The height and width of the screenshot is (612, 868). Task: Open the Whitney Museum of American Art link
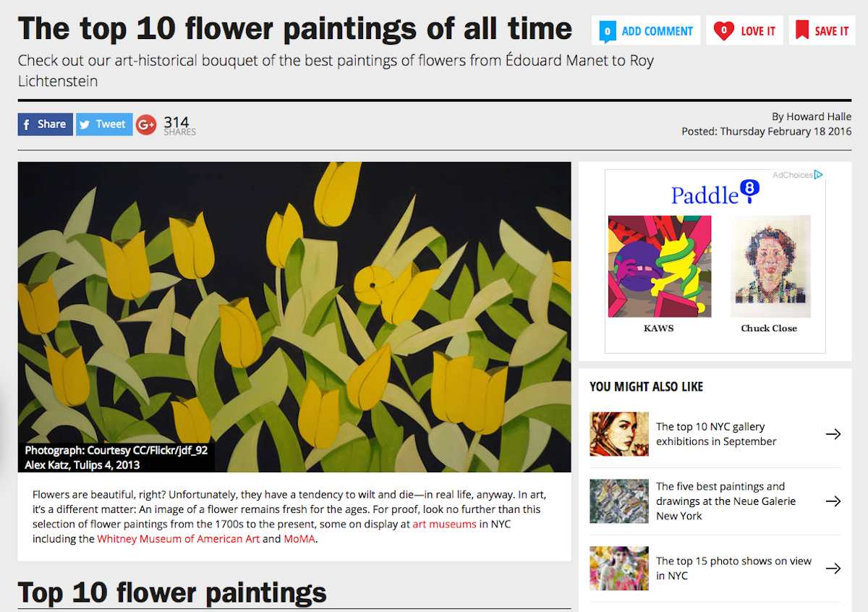[x=178, y=539]
